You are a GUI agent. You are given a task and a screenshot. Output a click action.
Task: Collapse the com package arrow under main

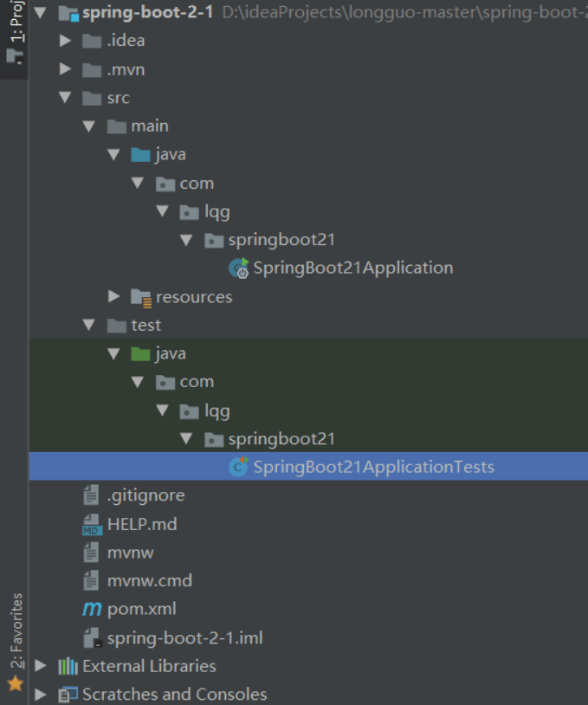pyautogui.click(x=137, y=183)
